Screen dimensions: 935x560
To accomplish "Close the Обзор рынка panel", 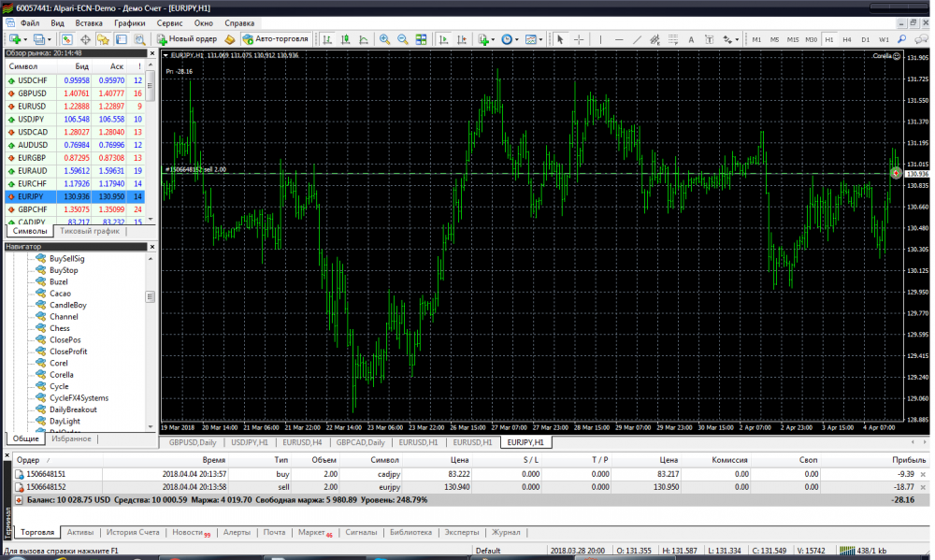I will [151, 53].
